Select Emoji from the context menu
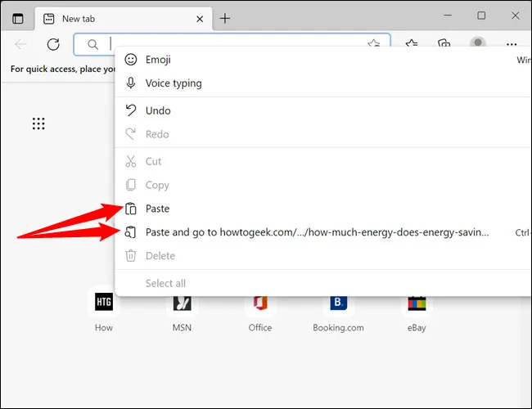Screen dimensions: 532x409 [x=158, y=60]
